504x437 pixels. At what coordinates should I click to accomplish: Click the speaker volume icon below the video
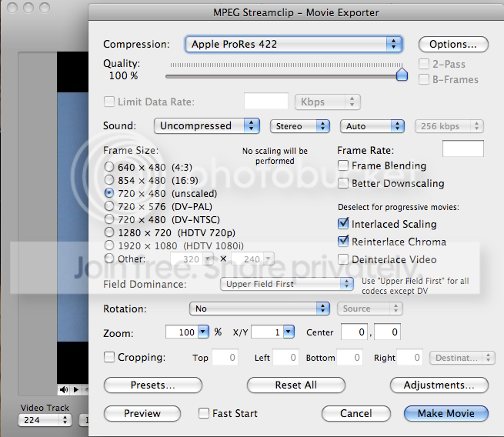coord(64,390)
